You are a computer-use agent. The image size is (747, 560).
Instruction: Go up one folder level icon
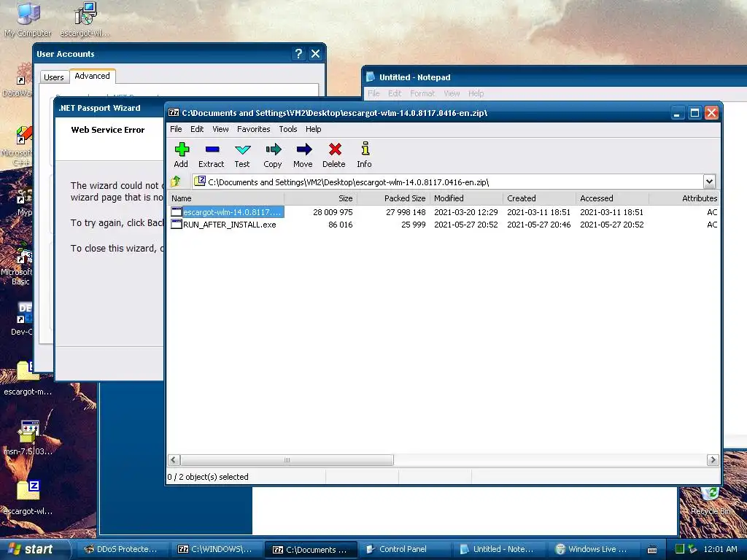176,182
